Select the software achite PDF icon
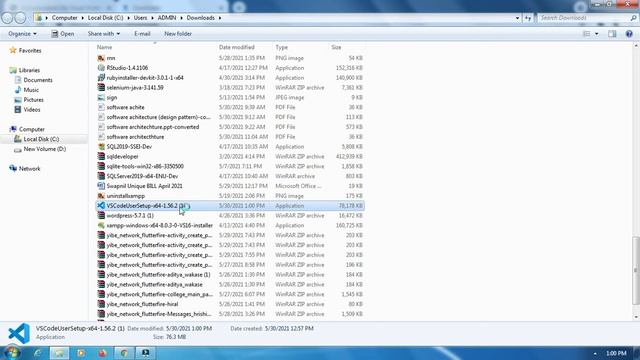Image resolution: width=640 pixels, height=360 pixels. [101, 107]
